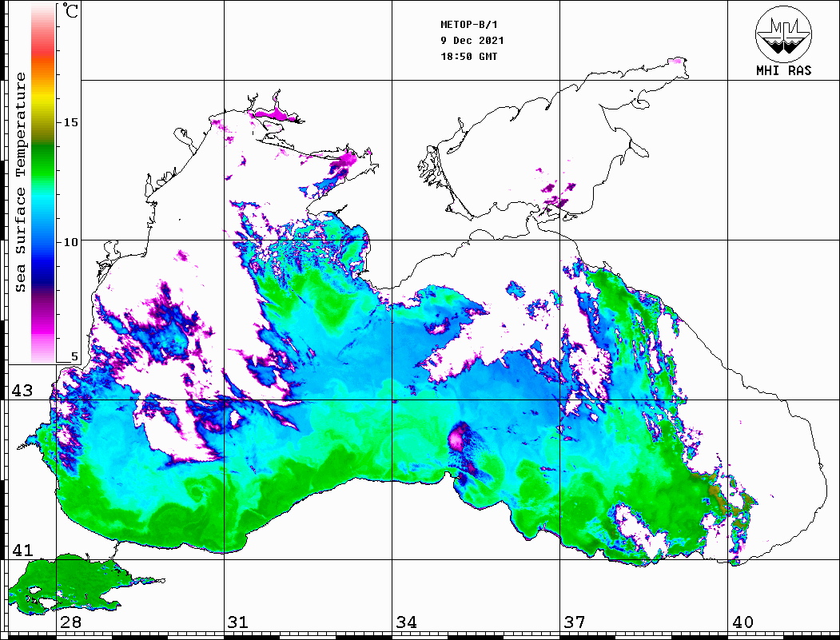Click the °C unit label
Viewport: 840px width, 640px height.
coord(70,10)
